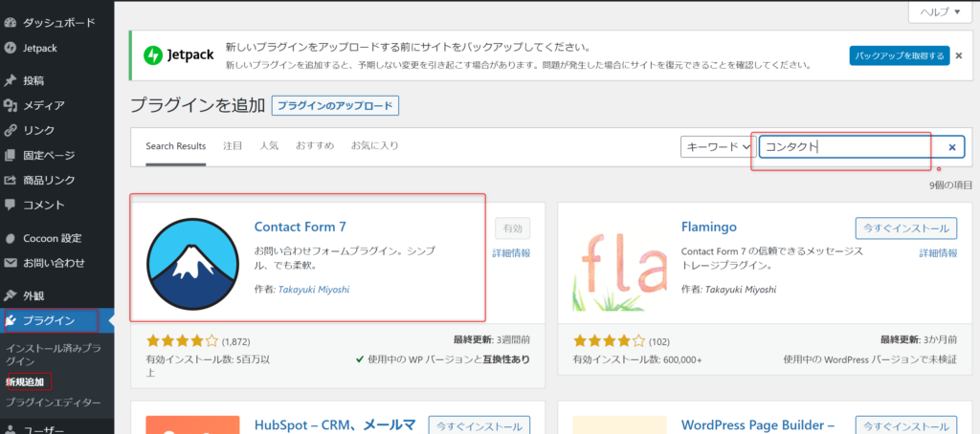Dismiss the Jetpack backup notice
Screen dimensions: 980x434
pos(959,55)
